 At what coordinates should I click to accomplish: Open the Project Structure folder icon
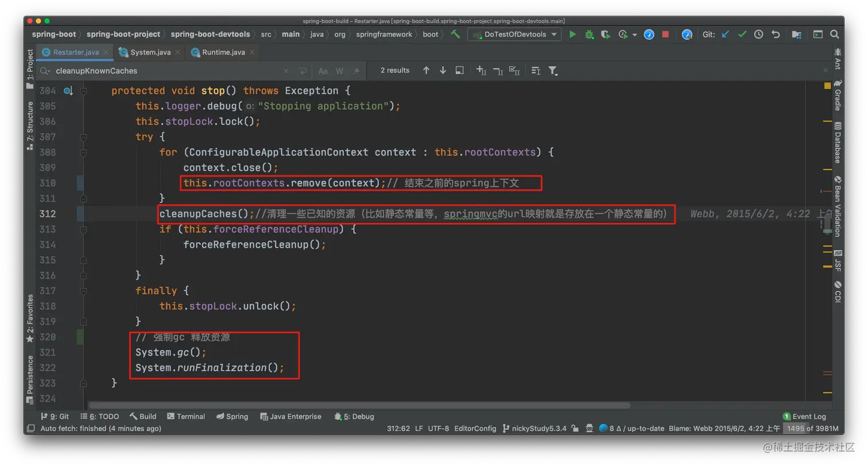[797, 34]
